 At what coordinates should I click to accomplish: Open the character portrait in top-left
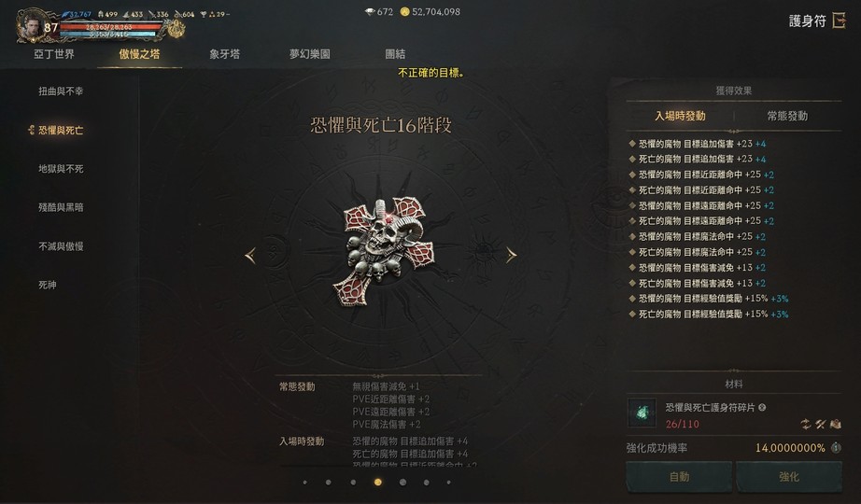click(30, 26)
